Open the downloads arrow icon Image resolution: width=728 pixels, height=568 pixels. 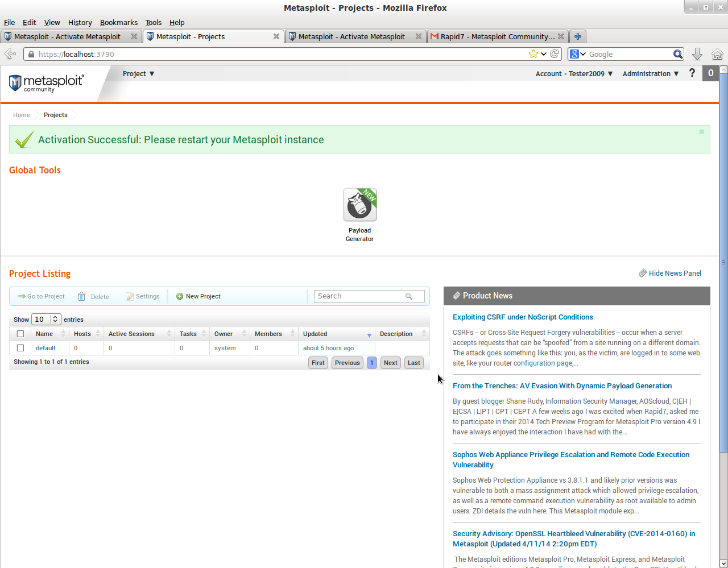tap(697, 54)
